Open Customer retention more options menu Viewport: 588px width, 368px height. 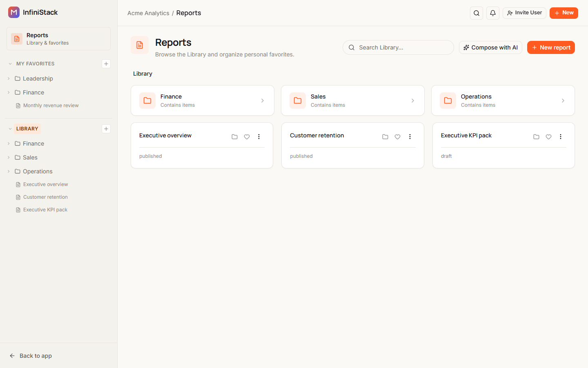pyautogui.click(x=410, y=137)
